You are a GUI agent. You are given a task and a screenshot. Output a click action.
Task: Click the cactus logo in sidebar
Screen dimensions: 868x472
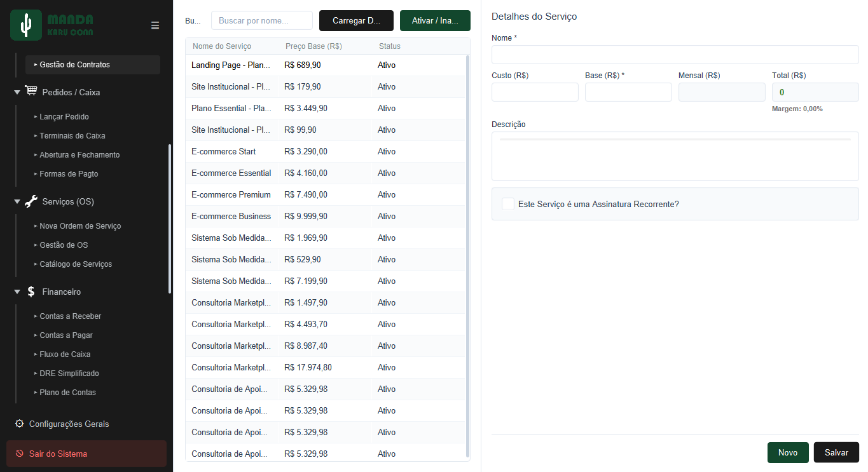click(26, 25)
